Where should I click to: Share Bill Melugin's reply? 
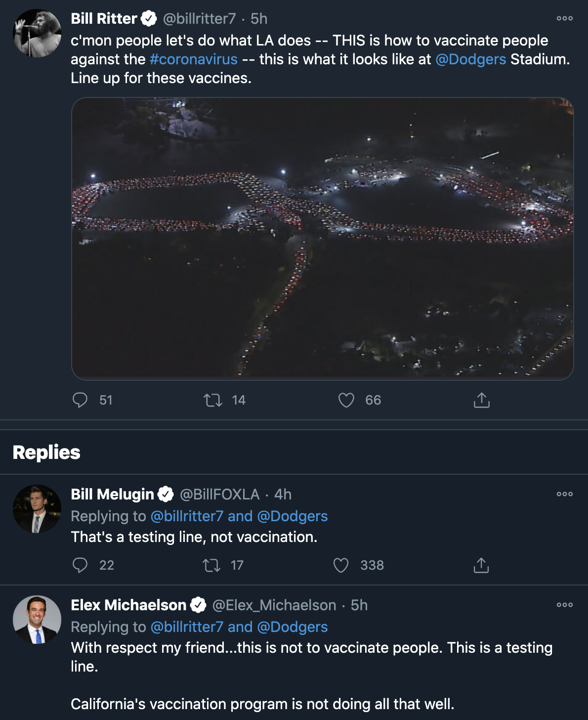481,565
